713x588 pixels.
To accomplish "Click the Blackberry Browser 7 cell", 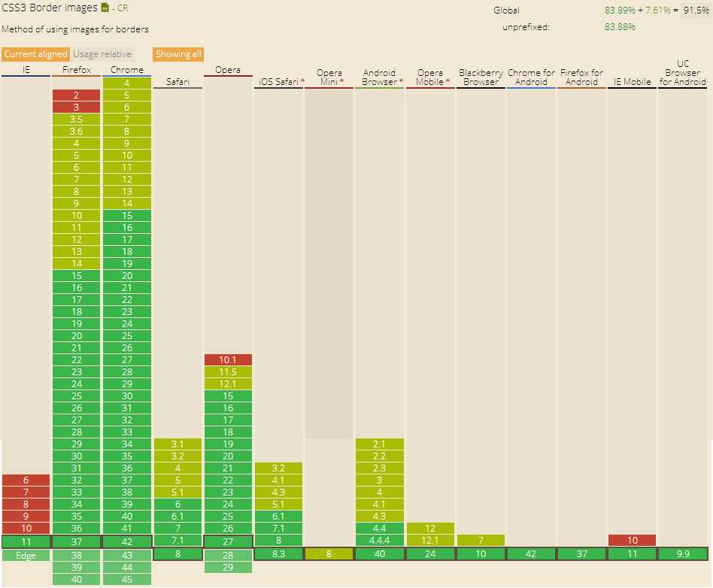I will [481, 540].
